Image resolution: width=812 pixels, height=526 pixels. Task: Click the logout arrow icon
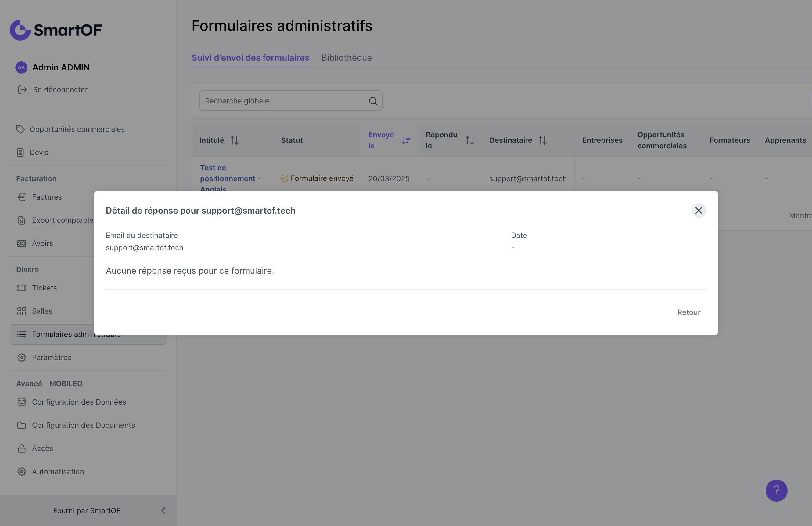[x=22, y=89]
